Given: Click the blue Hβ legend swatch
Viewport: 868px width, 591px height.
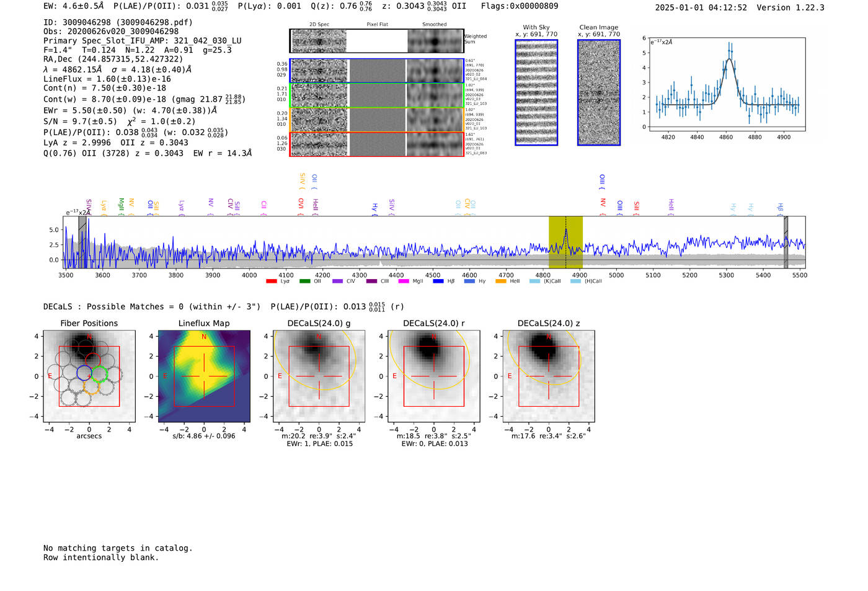Looking at the screenshot, I should [x=438, y=281].
